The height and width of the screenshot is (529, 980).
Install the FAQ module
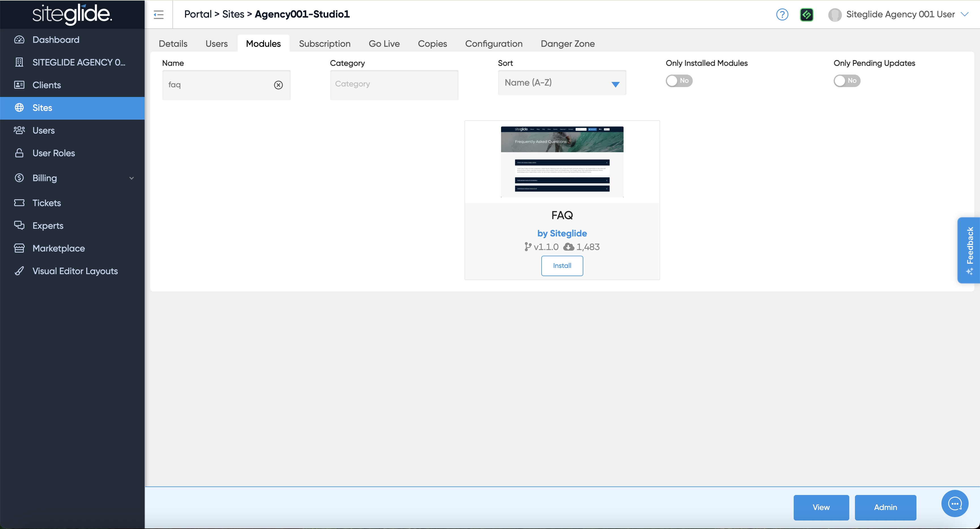[561, 266]
